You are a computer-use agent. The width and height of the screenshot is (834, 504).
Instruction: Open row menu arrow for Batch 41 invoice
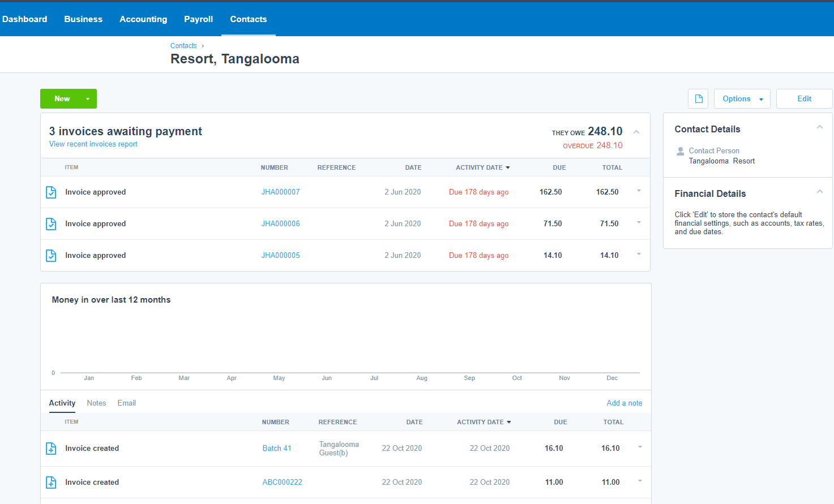click(x=640, y=447)
